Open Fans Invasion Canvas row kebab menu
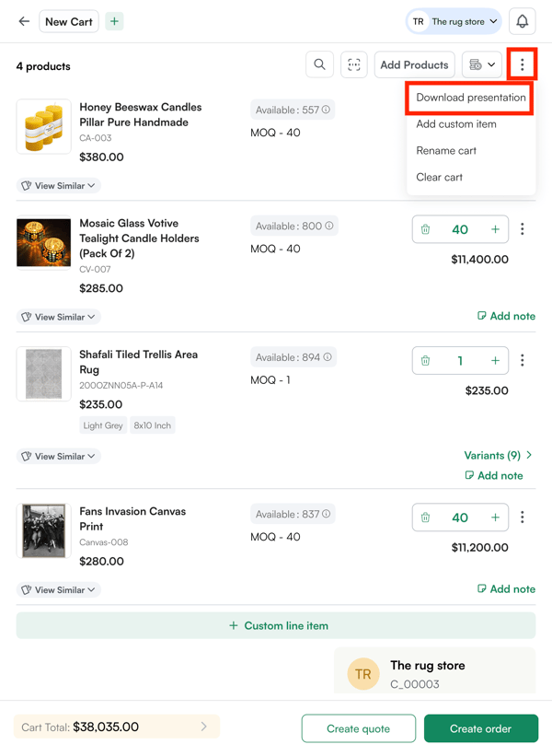 pyautogui.click(x=523, y=518)
